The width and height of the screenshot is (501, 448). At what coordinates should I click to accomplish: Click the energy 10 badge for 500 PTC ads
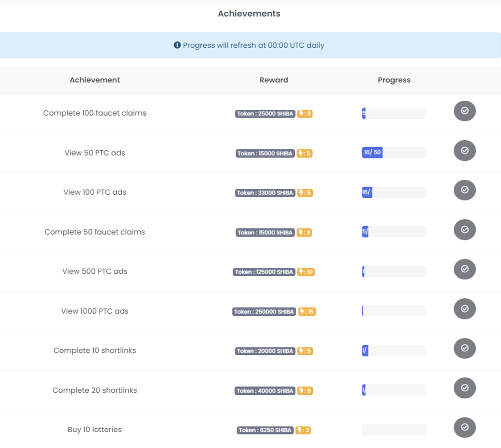click(306, 272)
